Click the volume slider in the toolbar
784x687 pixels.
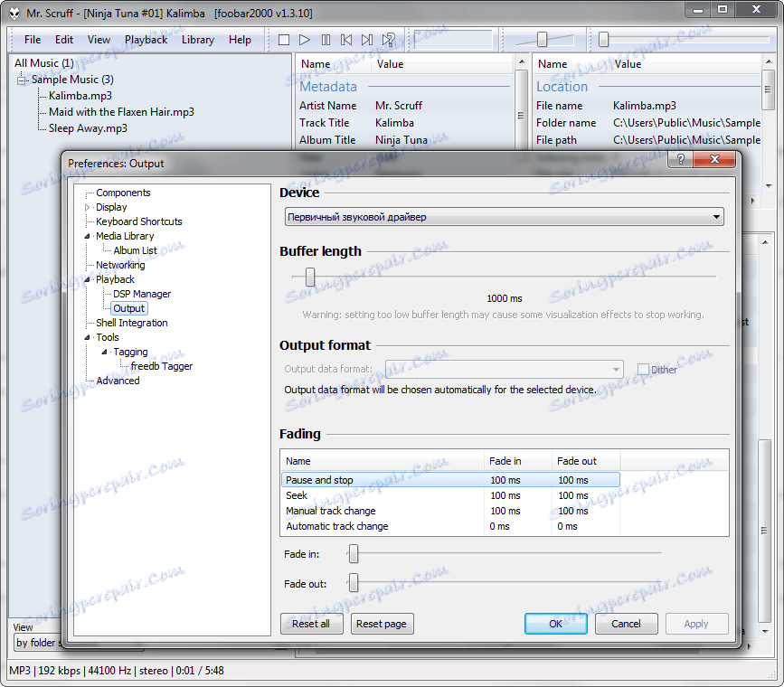coord(542,39)
